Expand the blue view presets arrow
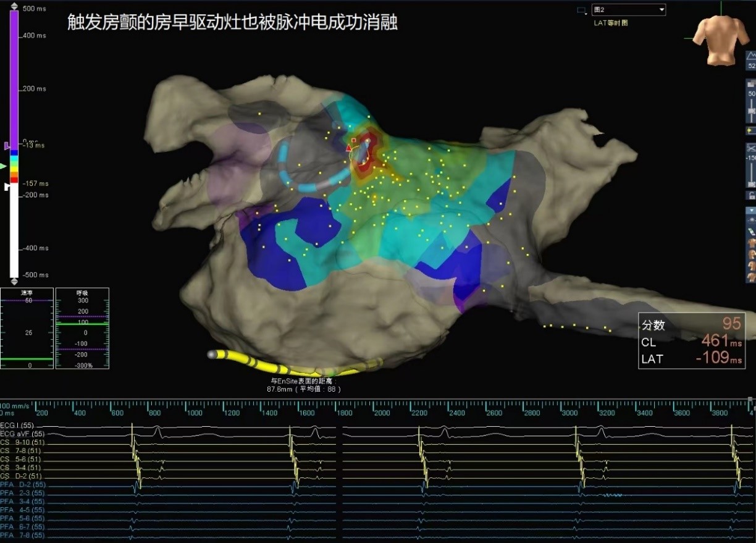Image resolution: width=756 pixels, height=543 pixels. (751, 210)
